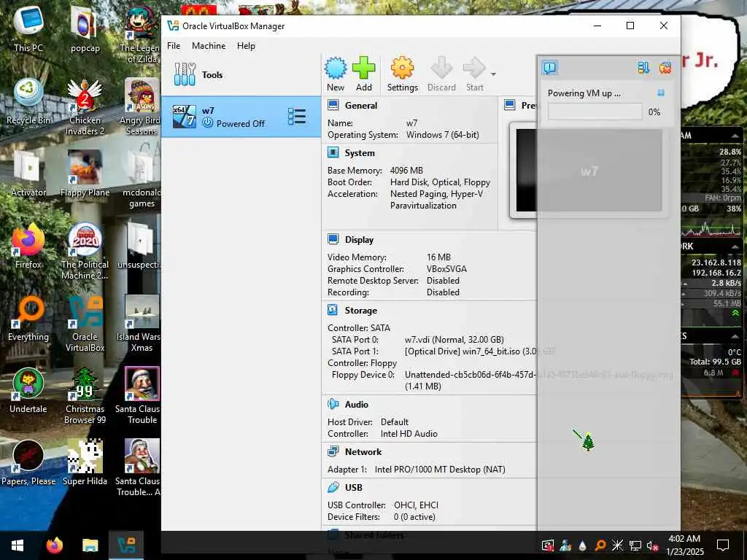
Task: Click the Everything search tray icon
Action: pyautogui.click(x=600, y=545)
